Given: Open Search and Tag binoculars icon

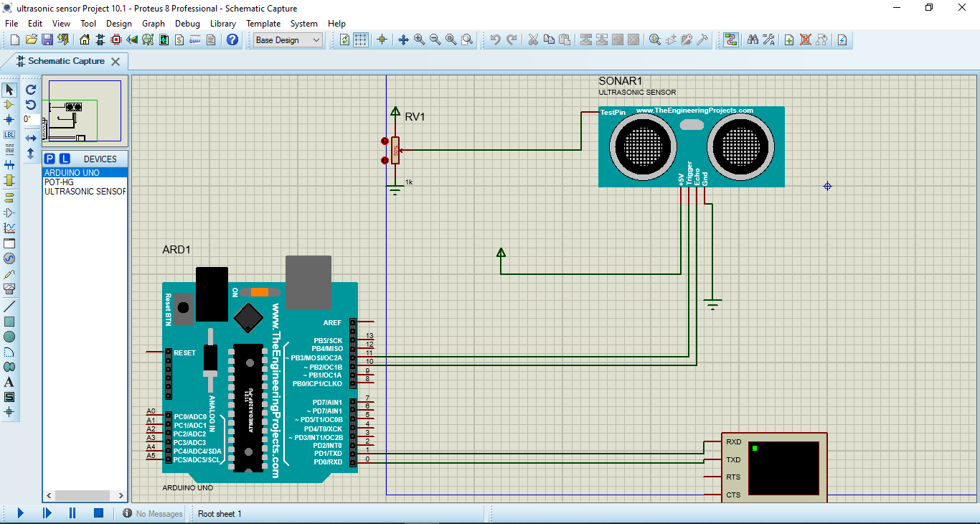Looking at the screenshot, I should coord(753,40).
